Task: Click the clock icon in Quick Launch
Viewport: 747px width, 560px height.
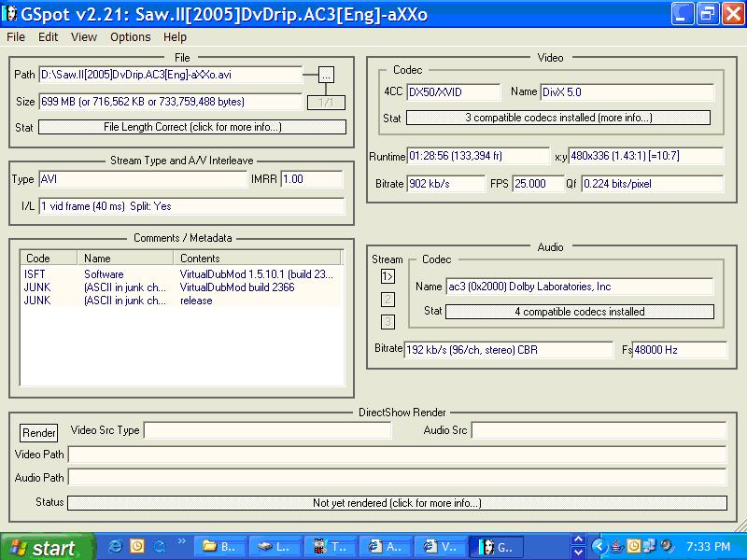Action: tap(137, 546)
